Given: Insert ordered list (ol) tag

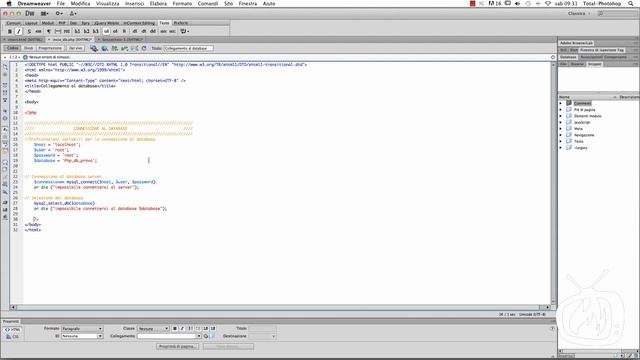Looking at the screenshot, I should (x=115, y=31).
